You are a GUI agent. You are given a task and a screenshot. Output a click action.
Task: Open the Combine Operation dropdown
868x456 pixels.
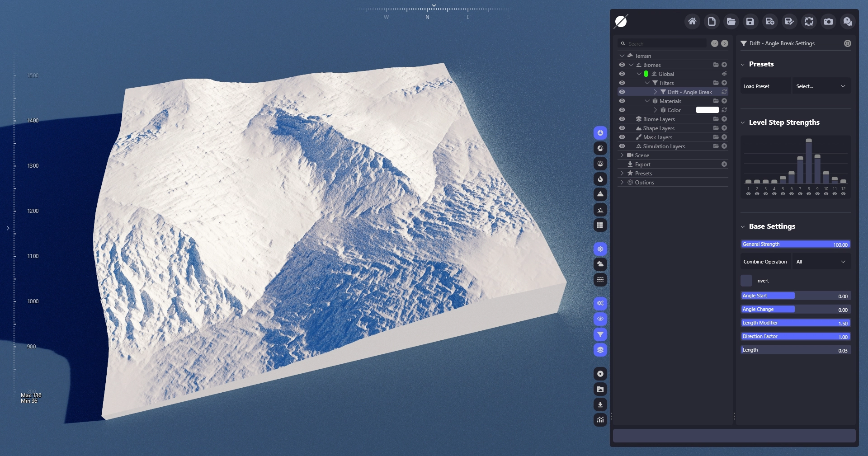[821, 262]
